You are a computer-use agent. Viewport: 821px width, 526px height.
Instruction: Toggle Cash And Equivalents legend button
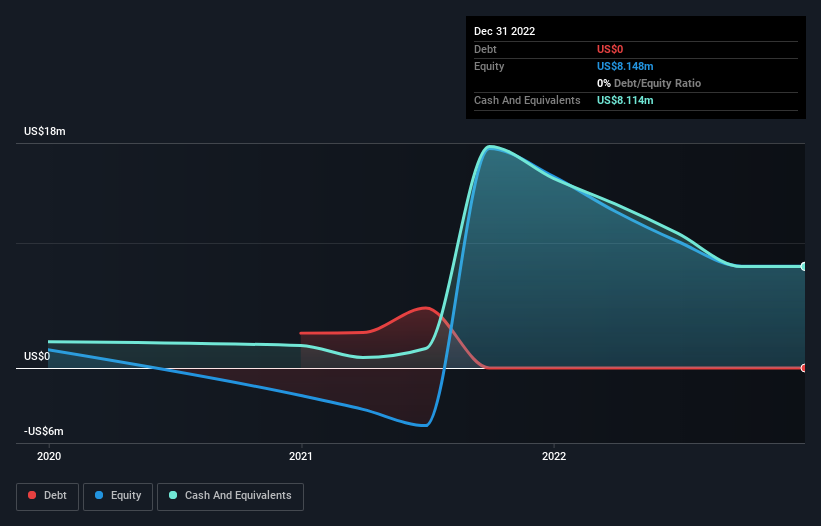230,496
